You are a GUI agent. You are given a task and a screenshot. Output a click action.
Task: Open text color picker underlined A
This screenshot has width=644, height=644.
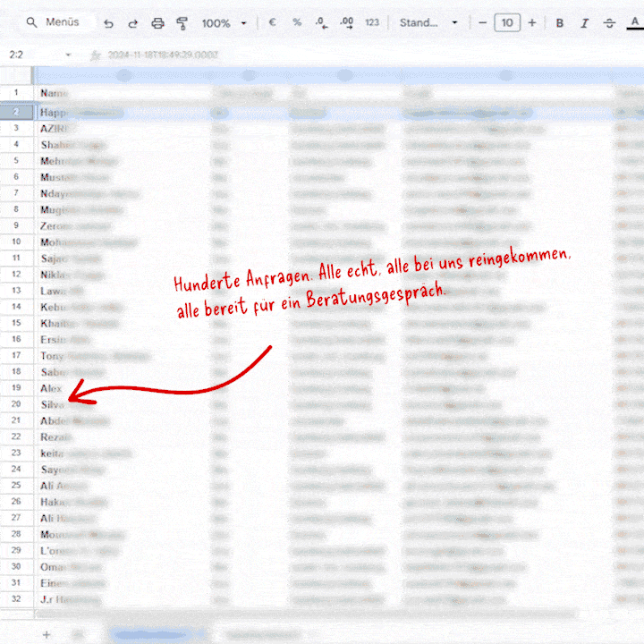(x=634, y=23)
